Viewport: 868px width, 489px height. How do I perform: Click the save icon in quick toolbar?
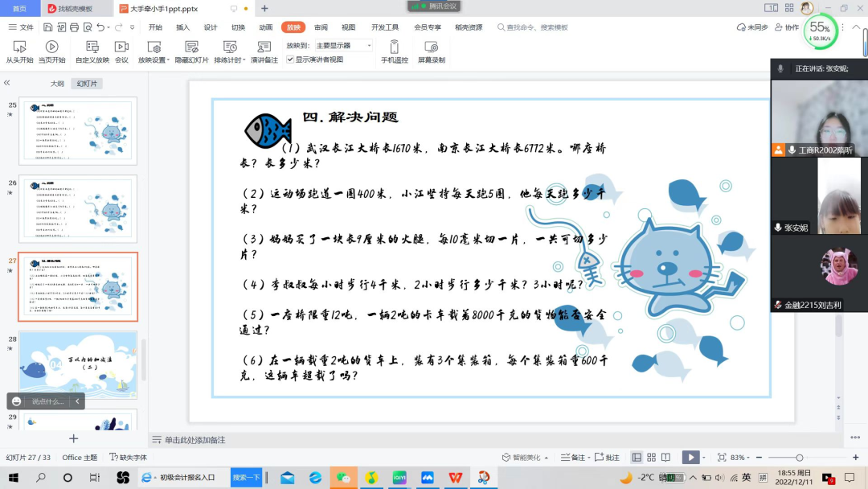[48, 27]
